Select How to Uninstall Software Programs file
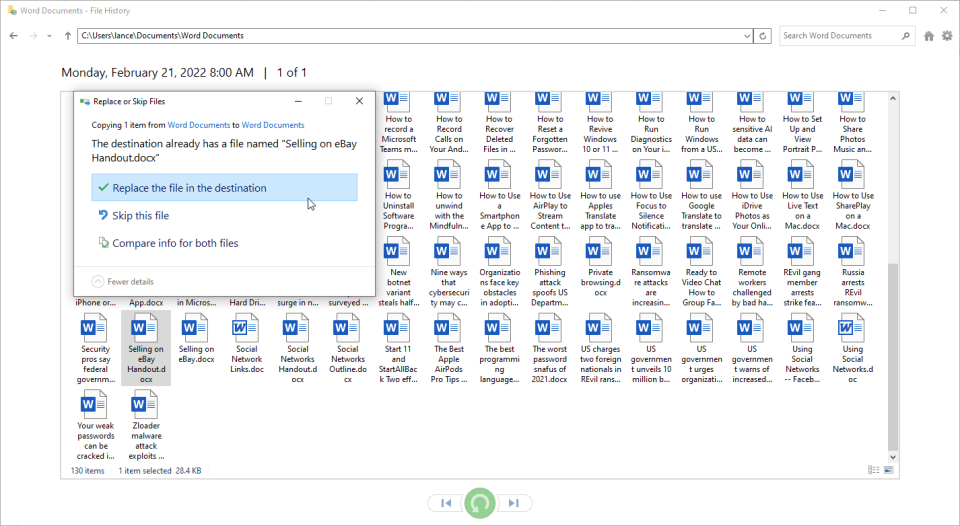This screenshot has width=960, height=526. click(x=398, y=195)
